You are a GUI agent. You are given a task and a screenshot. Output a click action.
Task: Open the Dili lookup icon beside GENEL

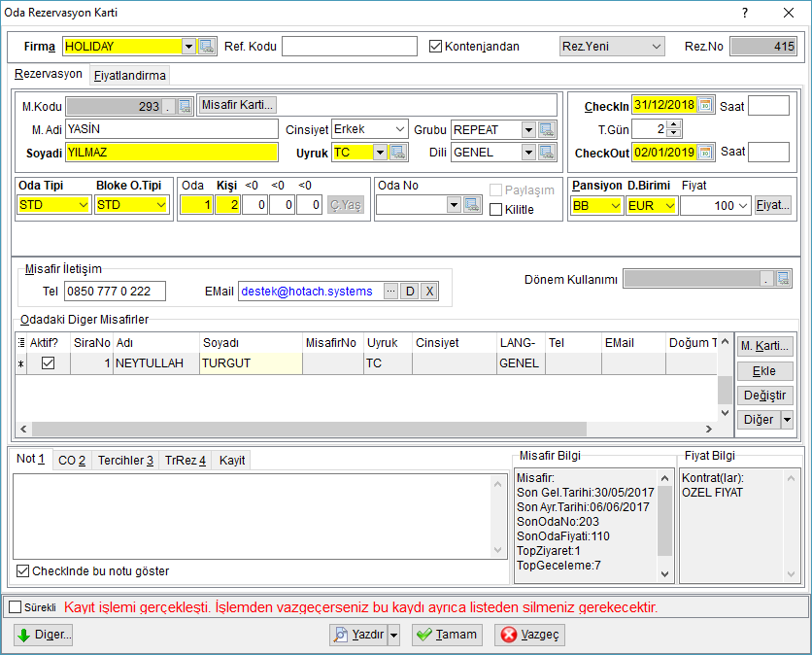click(x=546, y=153)
